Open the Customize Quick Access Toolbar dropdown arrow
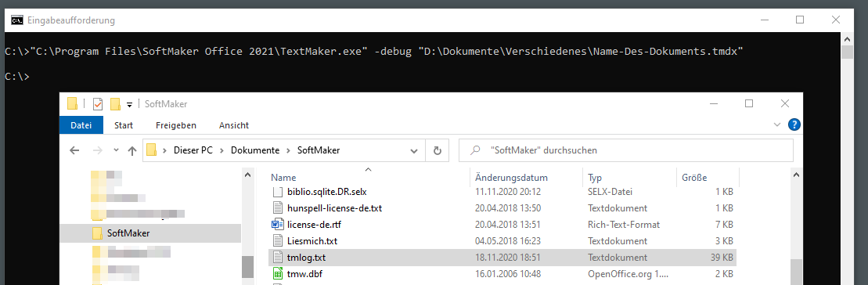The height and width of the screenshot is (285, 868). click(x=130, y=104)
